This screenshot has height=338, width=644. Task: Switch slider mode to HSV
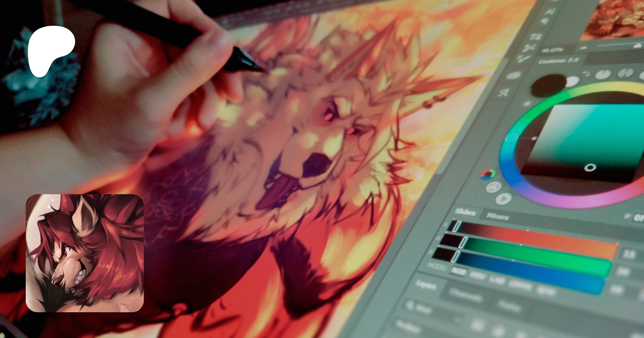click(x=477, y=276)
